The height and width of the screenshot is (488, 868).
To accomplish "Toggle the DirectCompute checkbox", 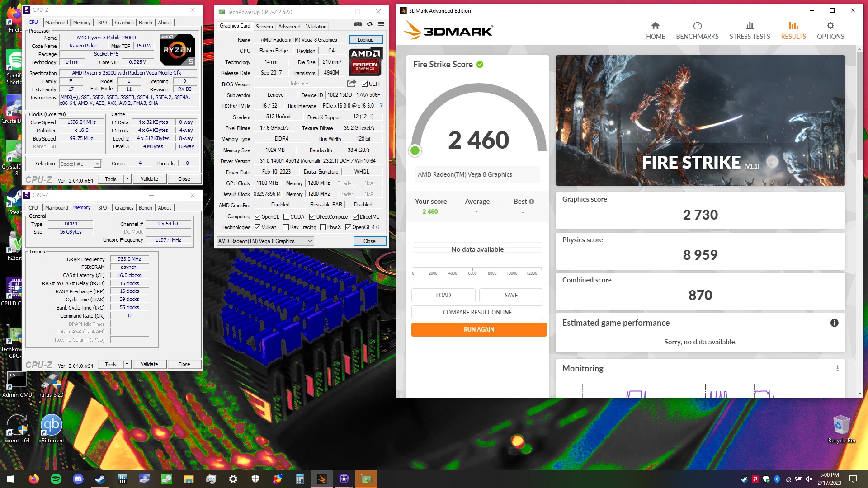I will pos(312,217).
